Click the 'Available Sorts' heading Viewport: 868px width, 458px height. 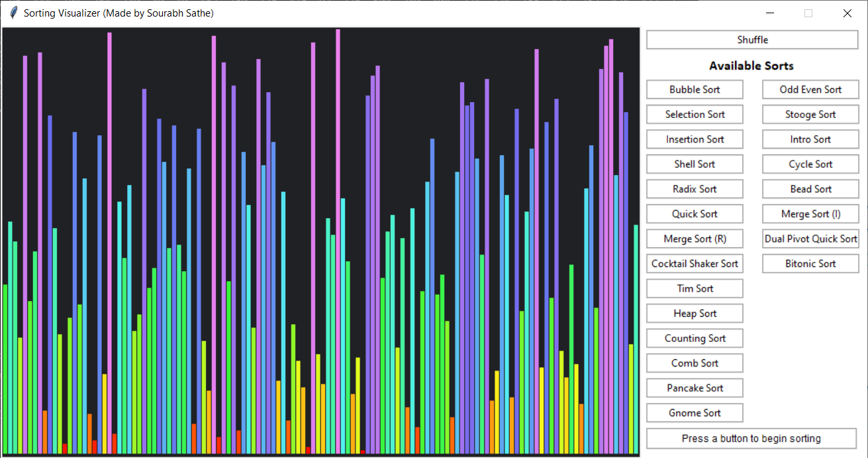[751, 66]
